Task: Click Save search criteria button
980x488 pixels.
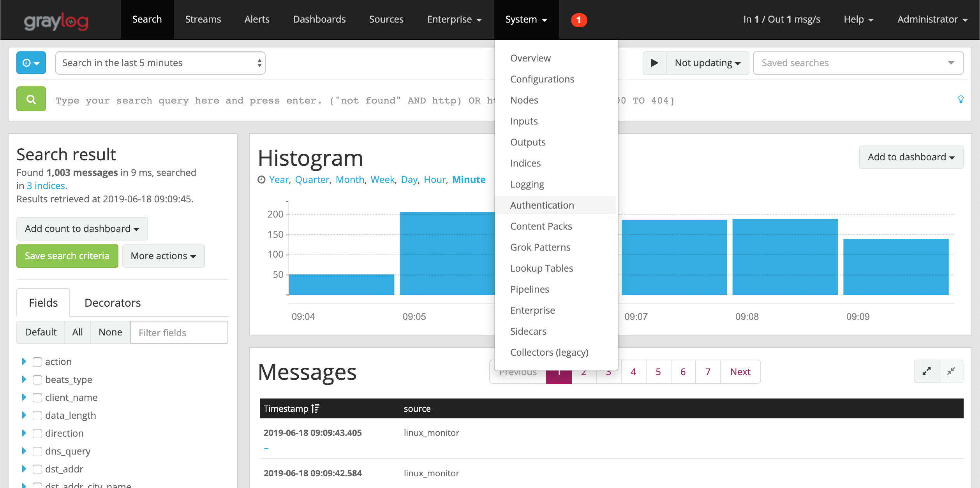Action: point(67,256)
